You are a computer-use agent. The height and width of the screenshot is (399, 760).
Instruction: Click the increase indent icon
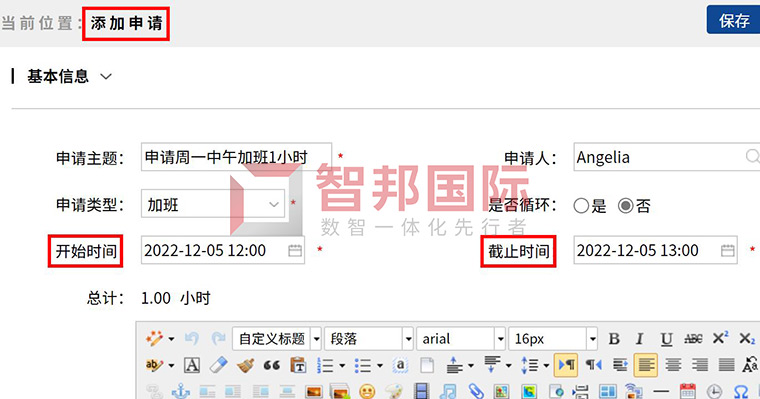[620, 365]
